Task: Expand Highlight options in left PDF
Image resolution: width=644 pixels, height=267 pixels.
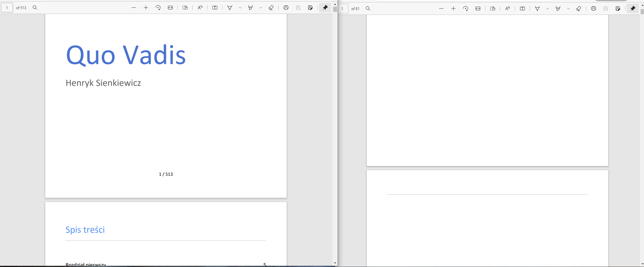Action: [261, 8]
